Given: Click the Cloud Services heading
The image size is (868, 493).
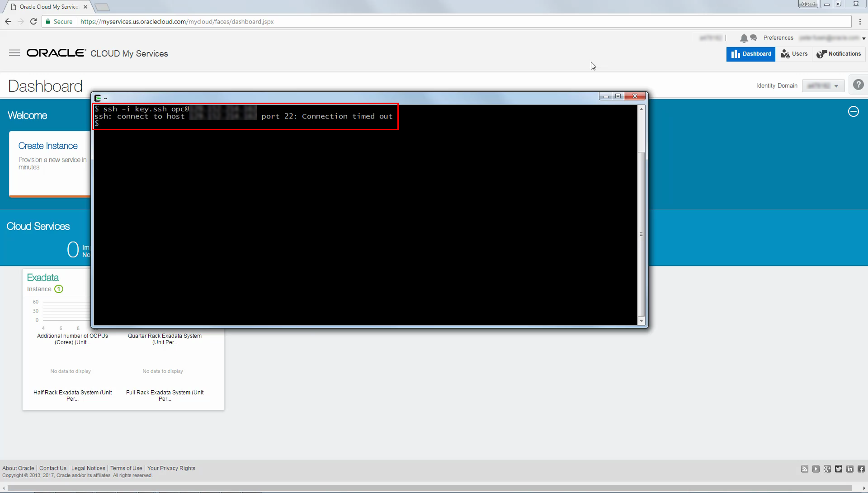Looking at the screenshot, I should pos(38,226).
